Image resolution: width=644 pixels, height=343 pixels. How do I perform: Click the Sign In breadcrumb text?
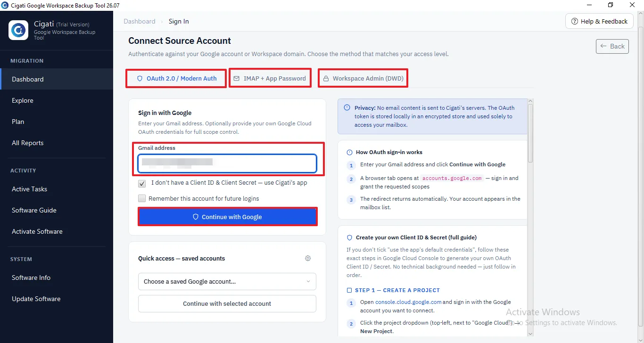(179, 21)
